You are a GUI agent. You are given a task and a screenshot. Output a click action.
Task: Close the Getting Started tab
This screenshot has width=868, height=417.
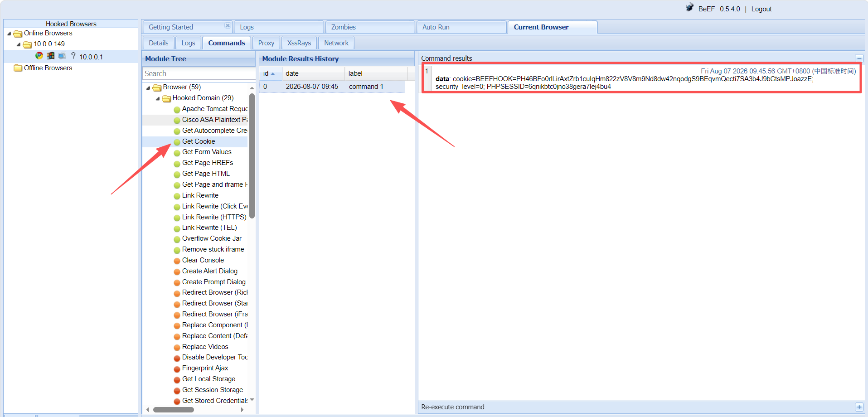[228, 25]
